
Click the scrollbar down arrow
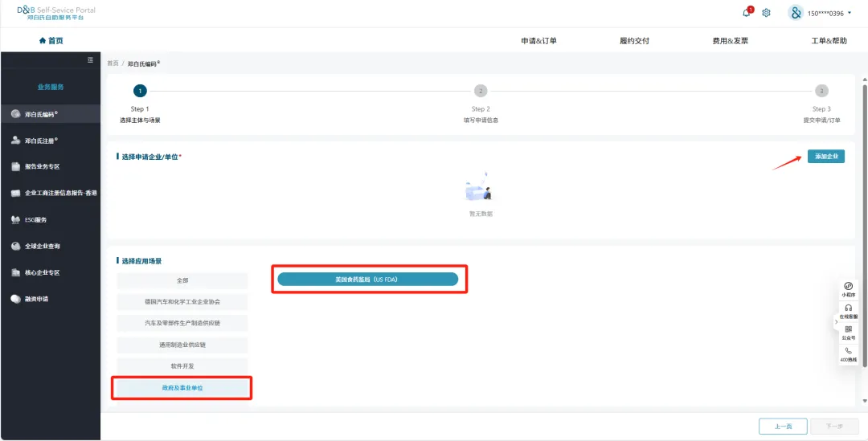pyautogui.click(x=865, y=401)
